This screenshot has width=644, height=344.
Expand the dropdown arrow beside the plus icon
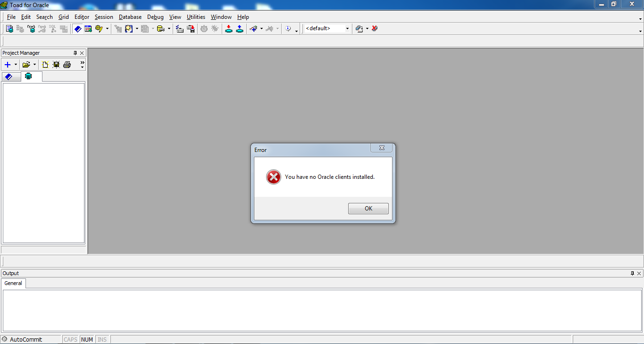tap(16, 65)
